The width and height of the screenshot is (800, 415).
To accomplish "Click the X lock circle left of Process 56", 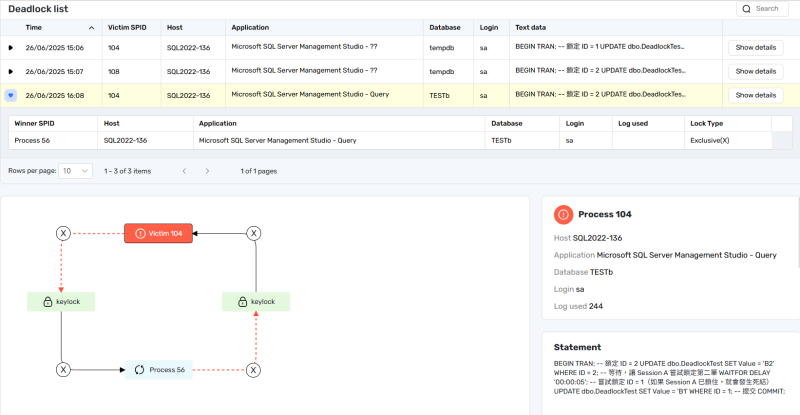I will point(63,370).
